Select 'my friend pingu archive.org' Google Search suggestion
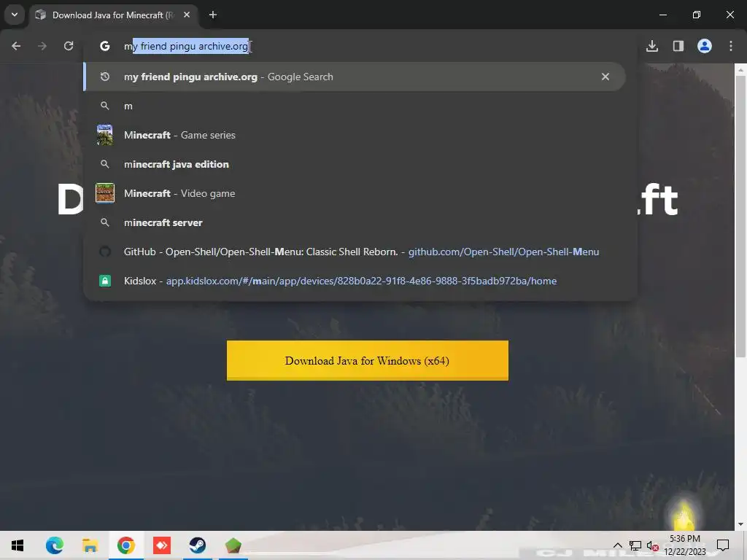Viewport: 747px width, 560px height. click(x=355, y=77)
